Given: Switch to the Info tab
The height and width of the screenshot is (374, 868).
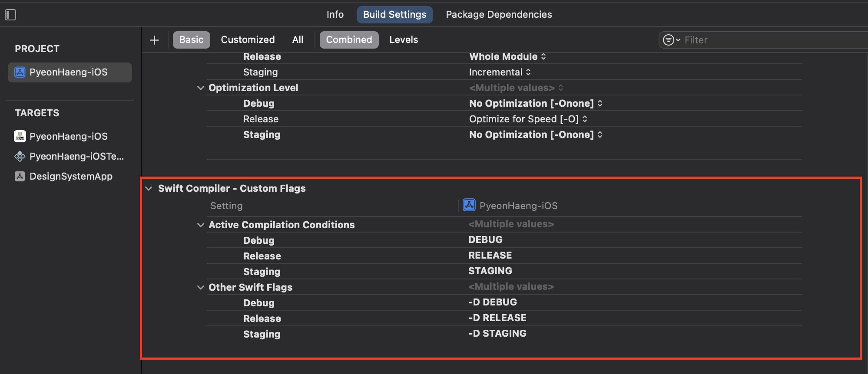Looking at the screenshot, I should pos(335,14).
